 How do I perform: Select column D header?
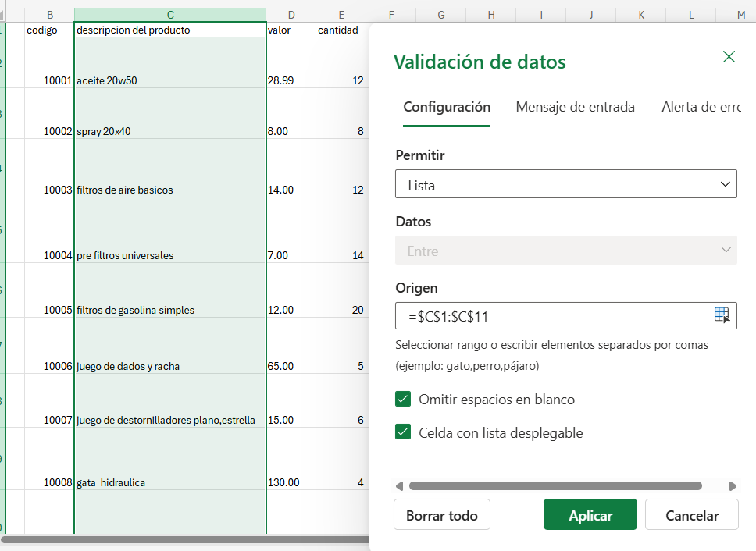point(291,15)
